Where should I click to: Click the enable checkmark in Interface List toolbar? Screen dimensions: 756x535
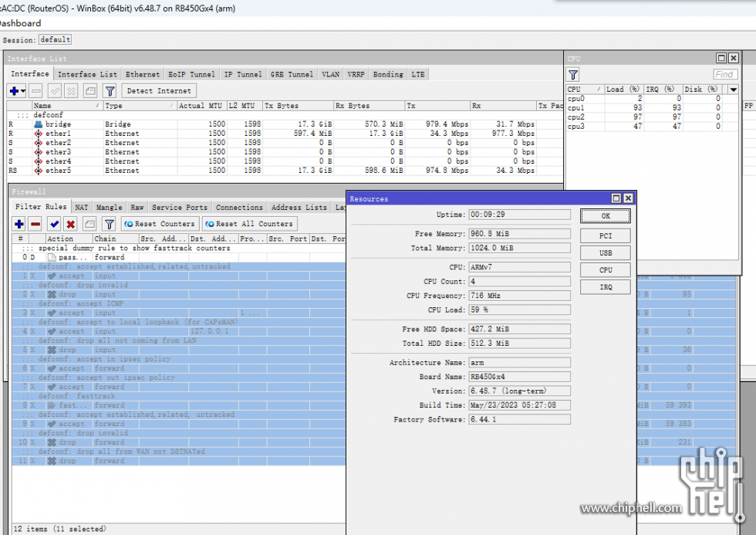coord(55,90)
